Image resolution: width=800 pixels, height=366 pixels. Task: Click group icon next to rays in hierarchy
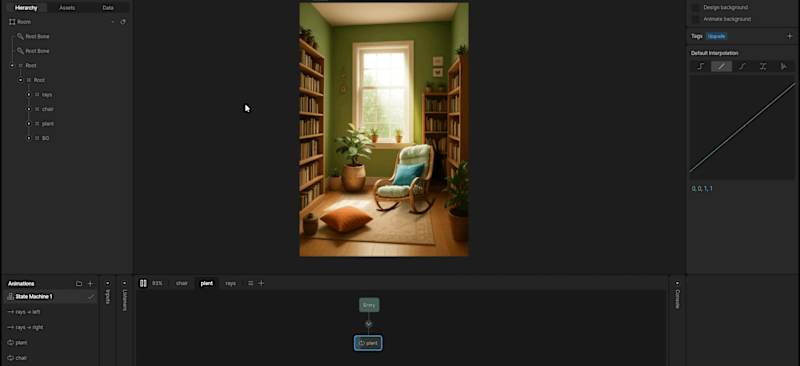(x=37, y=95)
